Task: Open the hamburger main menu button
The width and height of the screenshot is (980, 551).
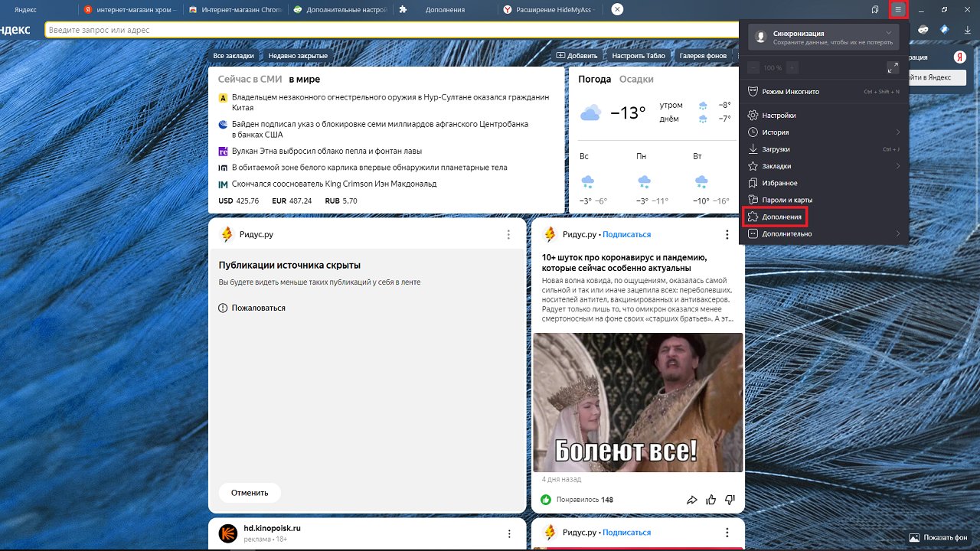Action: click(898, 9)
